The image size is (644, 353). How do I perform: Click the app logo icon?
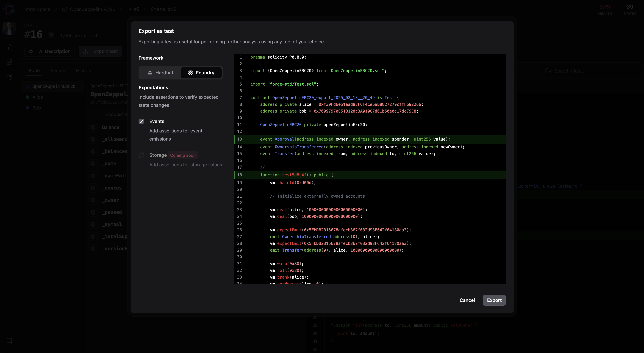[x=9, y=9]
